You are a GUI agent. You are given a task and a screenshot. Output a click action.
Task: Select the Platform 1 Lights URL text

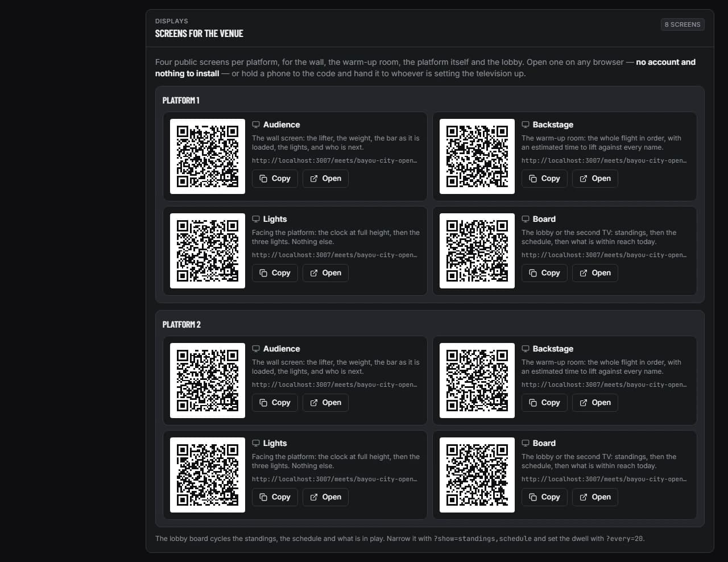[334, 255]
